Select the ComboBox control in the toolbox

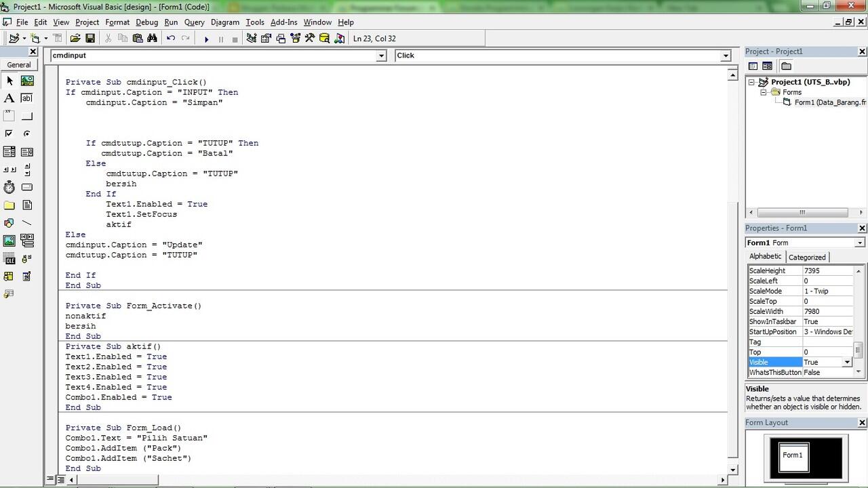coord(9,152)
